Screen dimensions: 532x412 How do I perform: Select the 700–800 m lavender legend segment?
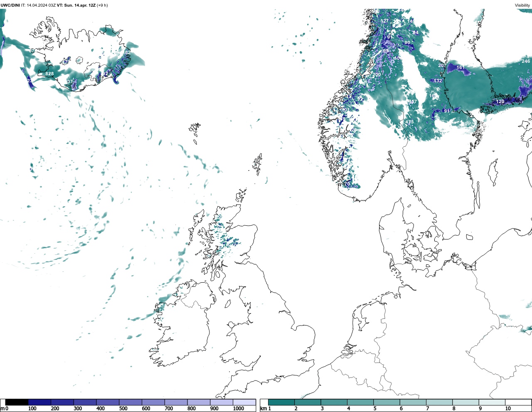click(x=176, y=402)
